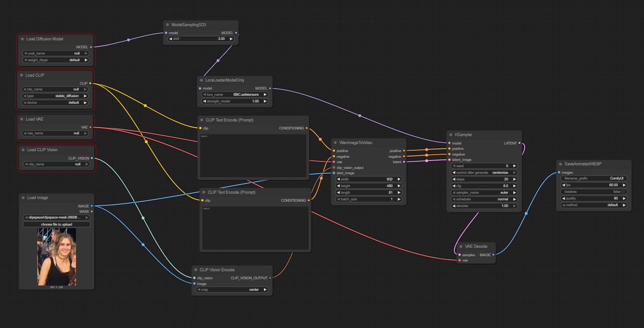Click the IMAGE output port on Load Image
Screen dimensions: 644x328
pyautogui.click(x=92, y=206)
